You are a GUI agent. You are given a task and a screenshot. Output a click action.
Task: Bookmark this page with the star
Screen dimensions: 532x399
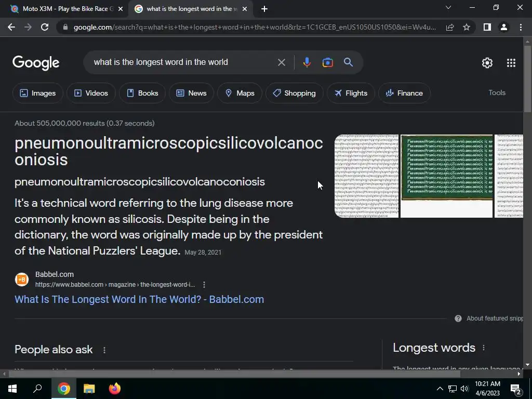467,27
